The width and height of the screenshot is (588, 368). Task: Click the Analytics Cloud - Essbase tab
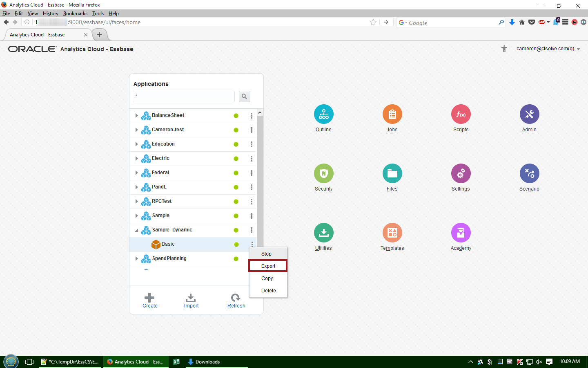pyautogui.click(x=48, y=35)
